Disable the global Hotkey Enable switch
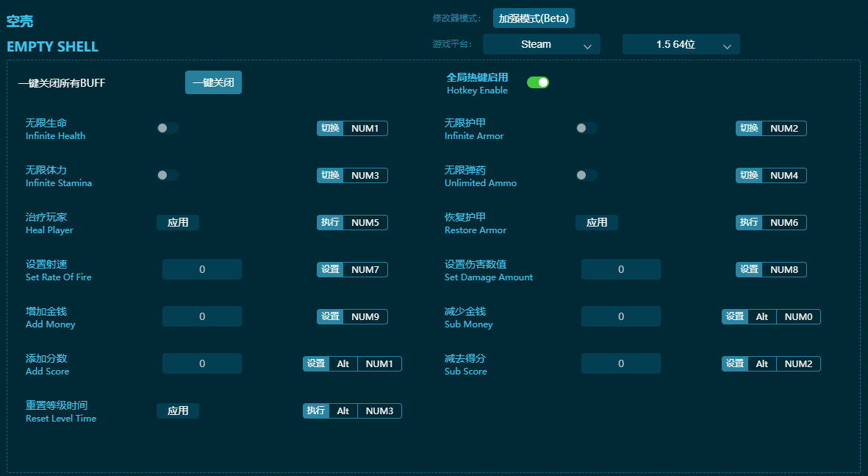The image size is (868, 476). [x=538, y=82]
